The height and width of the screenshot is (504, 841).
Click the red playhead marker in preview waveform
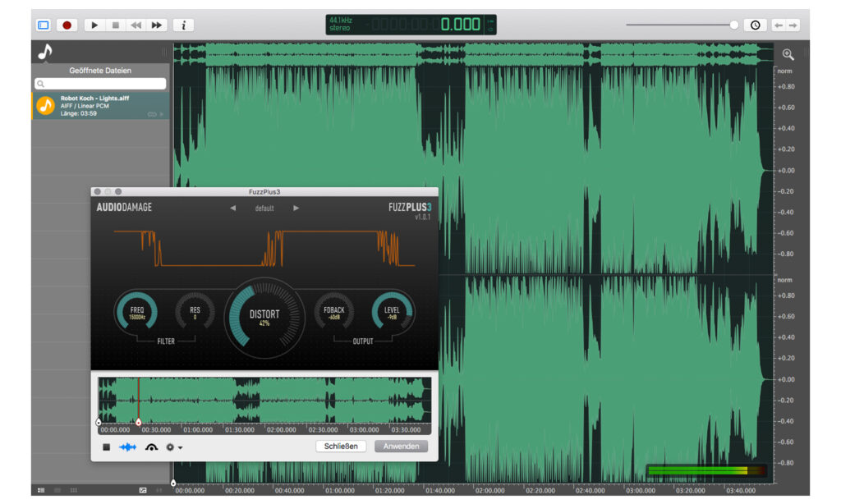click(x=138, y=423)
